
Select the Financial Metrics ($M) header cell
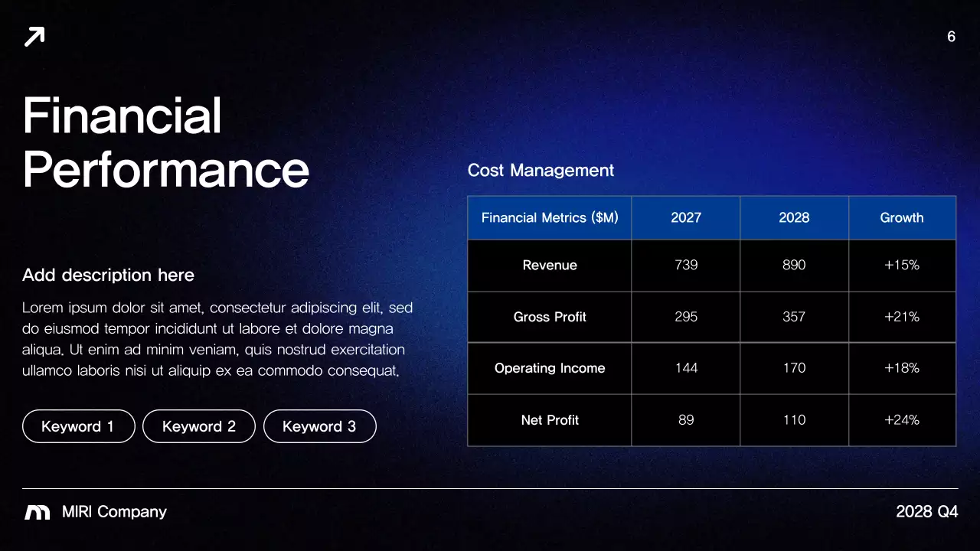[549, 217]
